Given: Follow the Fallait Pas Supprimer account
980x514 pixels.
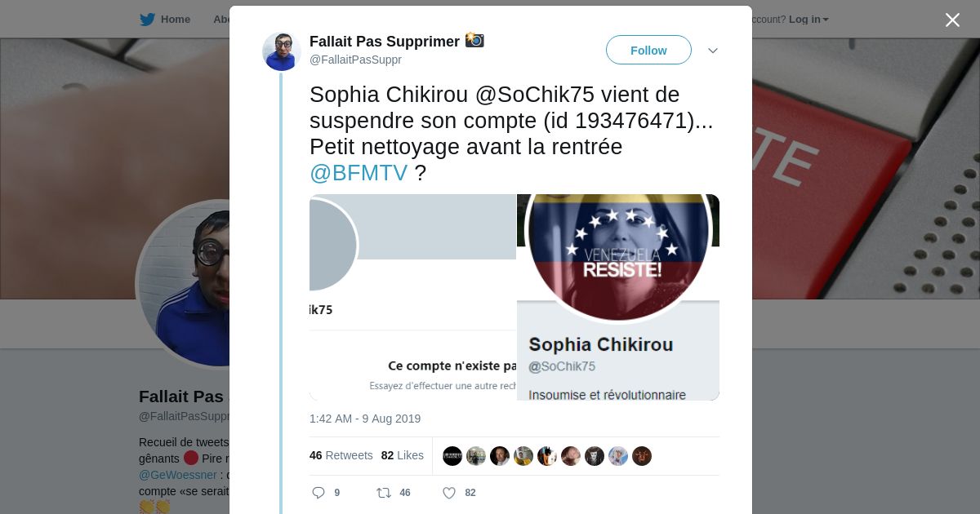Looking at the screenshot, I should click(648, 50).
